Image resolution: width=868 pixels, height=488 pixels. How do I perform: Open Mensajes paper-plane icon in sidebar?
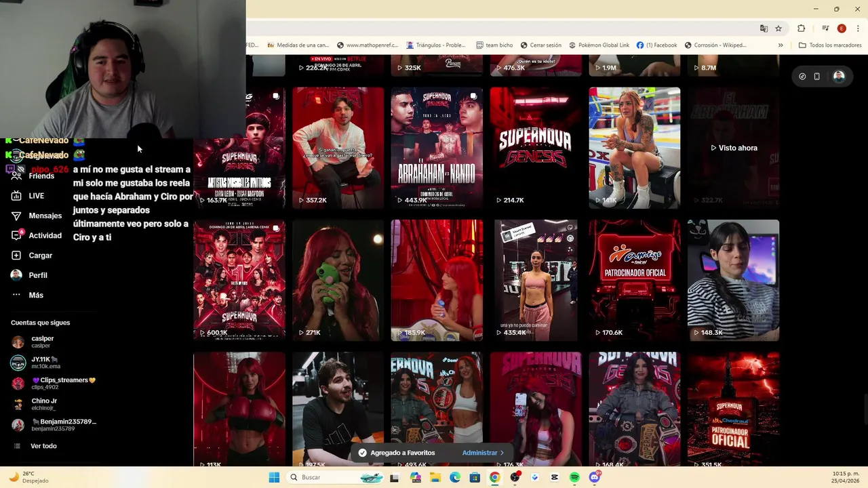point(16,216)
